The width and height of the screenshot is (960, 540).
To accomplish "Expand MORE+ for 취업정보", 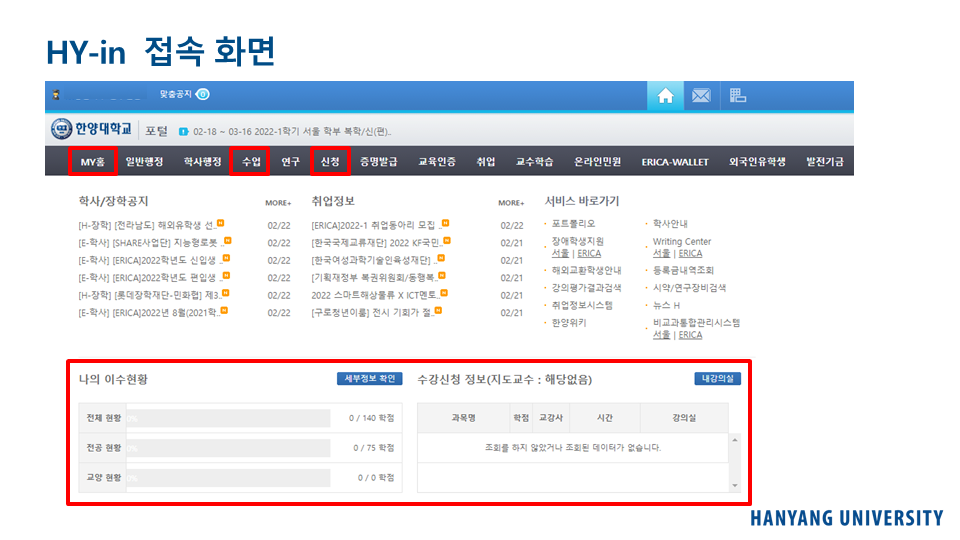I will pos(511,203).
